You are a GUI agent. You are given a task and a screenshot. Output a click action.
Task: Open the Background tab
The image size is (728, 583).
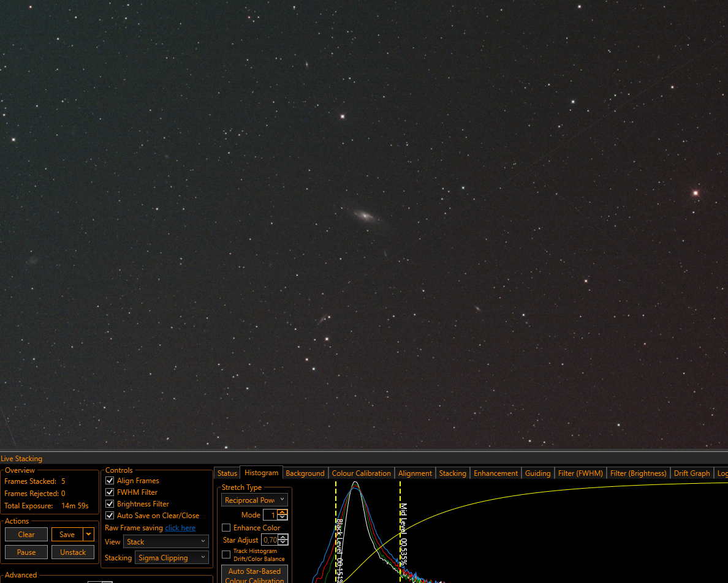305,473
